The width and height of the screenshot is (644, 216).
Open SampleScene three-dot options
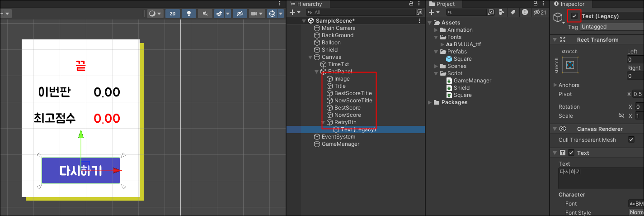tap(419, 21)
